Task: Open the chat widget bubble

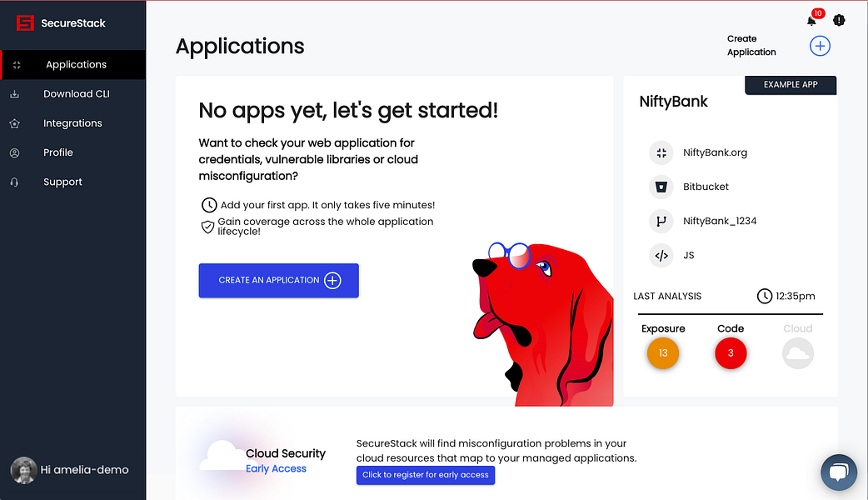Action: pos(839,472)
